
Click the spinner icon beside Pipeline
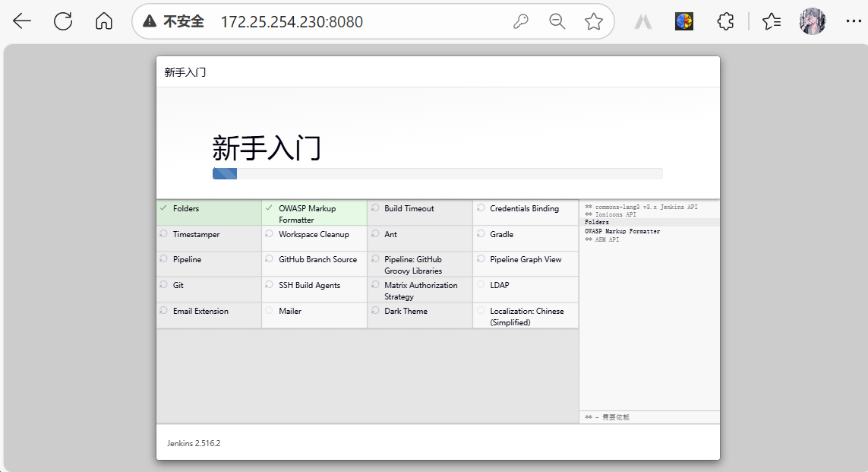tap(163, 258)
